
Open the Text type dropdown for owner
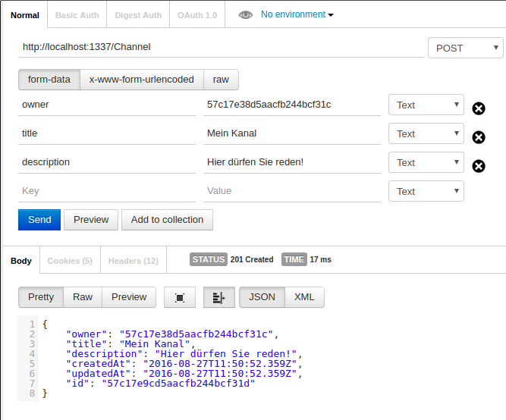tap(426, 105)
